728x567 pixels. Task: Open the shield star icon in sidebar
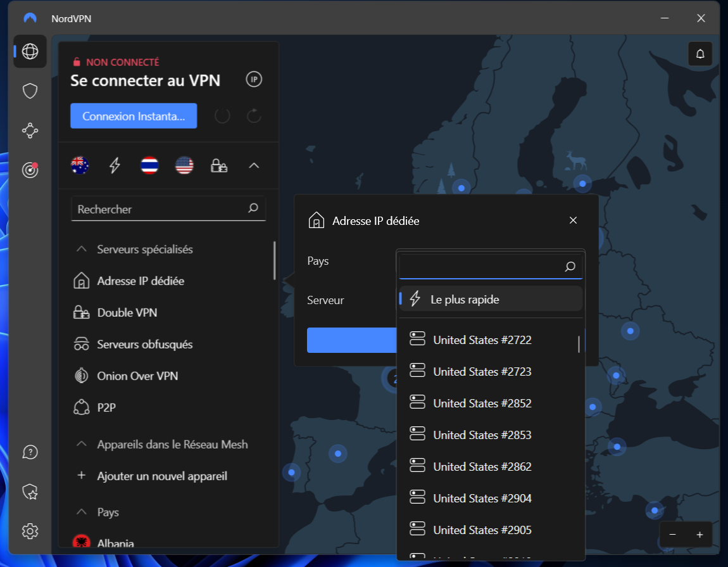coord(30,492)
